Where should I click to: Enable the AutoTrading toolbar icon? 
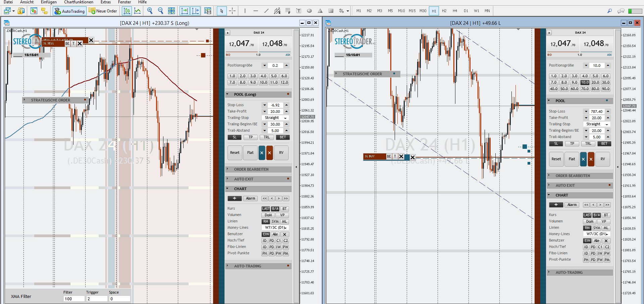point(69,11)
